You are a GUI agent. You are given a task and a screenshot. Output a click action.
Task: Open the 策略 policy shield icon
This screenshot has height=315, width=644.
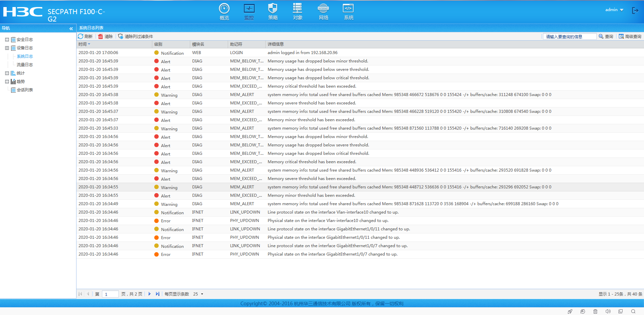tap(273, 9)
